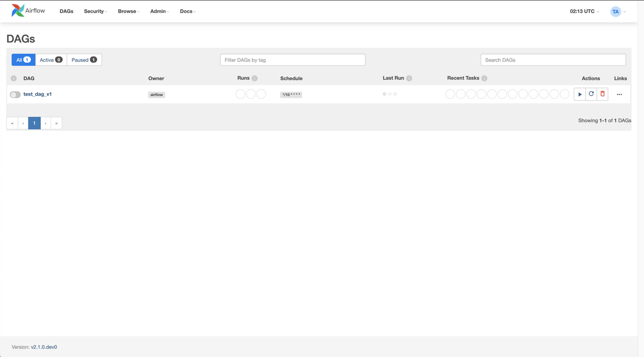Delete test_dag_v1 with the trash icon
Viewport: 644px width, 357px height.
pos(602,94)
